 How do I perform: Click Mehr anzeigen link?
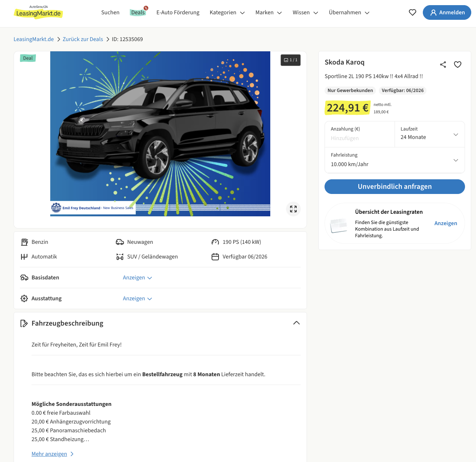point(49,454)
